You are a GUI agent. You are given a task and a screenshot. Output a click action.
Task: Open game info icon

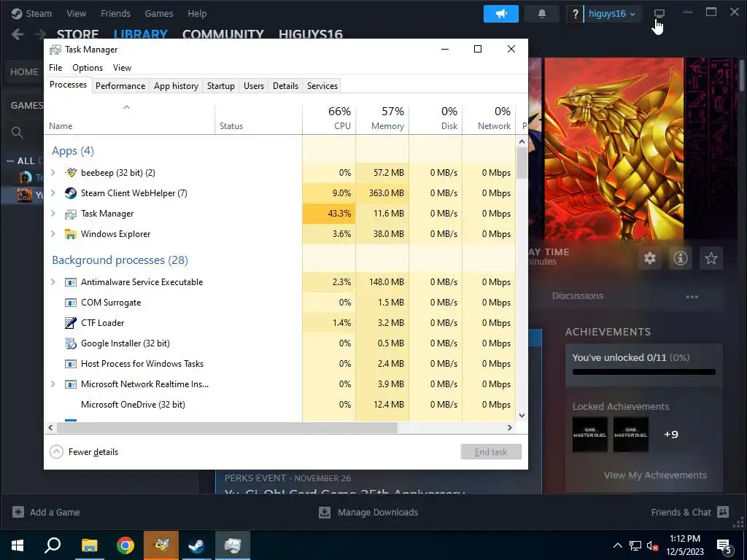click(681, 258)
